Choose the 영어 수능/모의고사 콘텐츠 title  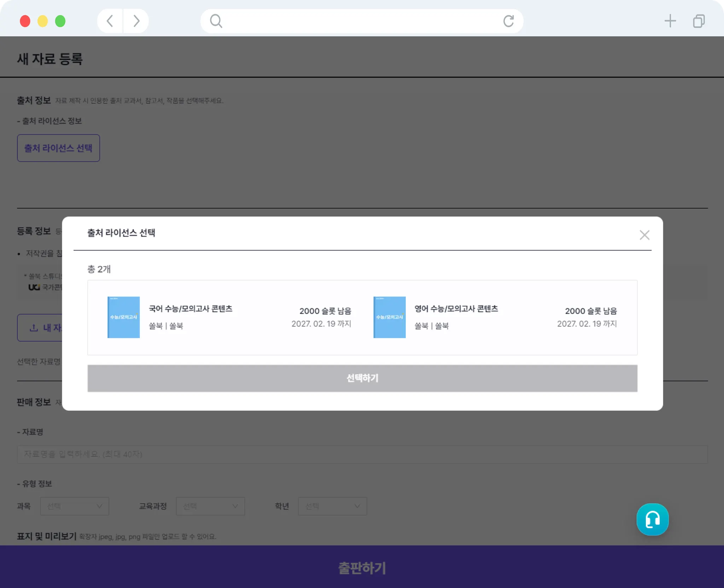(456, 309)
